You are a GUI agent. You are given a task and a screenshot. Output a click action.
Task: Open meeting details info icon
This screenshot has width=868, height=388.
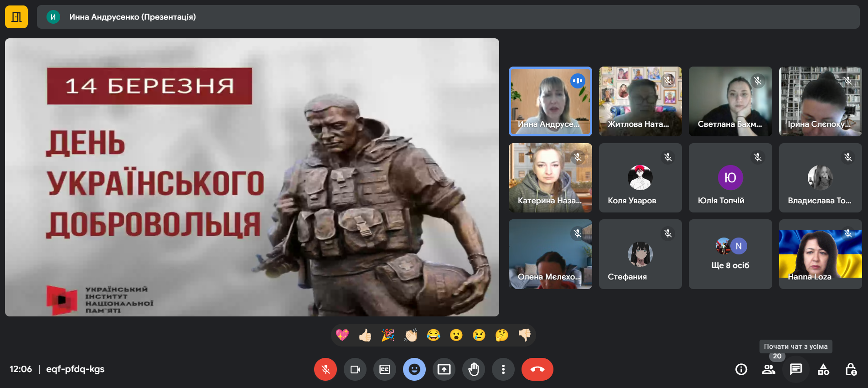click(741, 369)
